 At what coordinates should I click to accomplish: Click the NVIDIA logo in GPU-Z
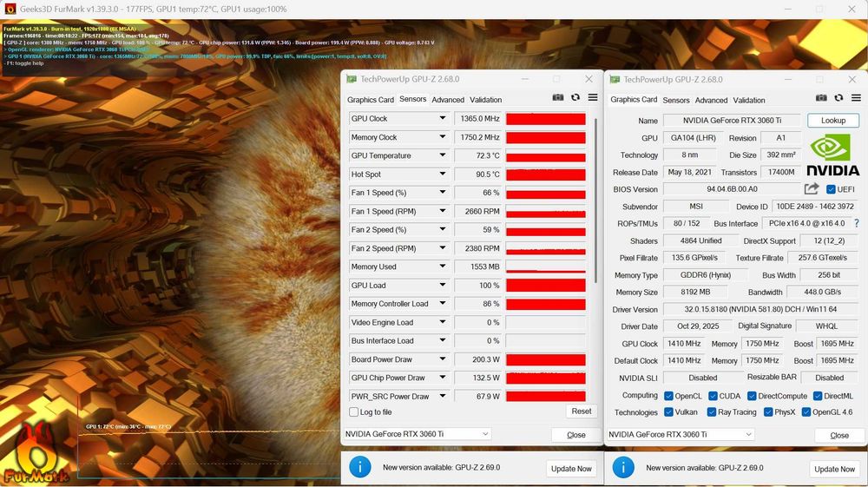point(832,155)
